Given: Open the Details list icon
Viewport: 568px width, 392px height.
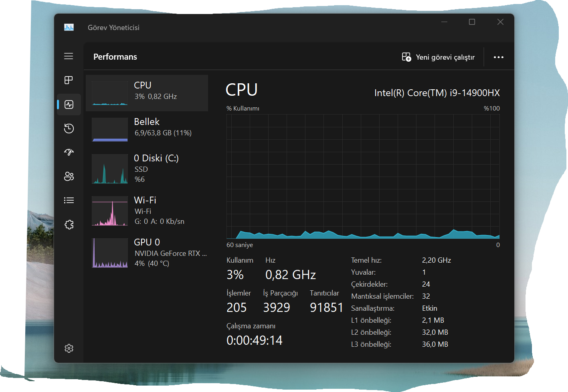Looking at the screenshot, I should pos(69,200).
